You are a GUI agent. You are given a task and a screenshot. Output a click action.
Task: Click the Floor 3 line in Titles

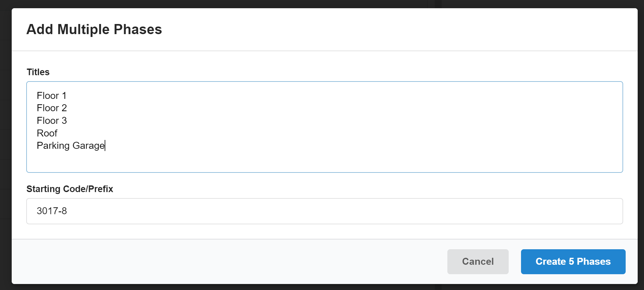[52, 120]
